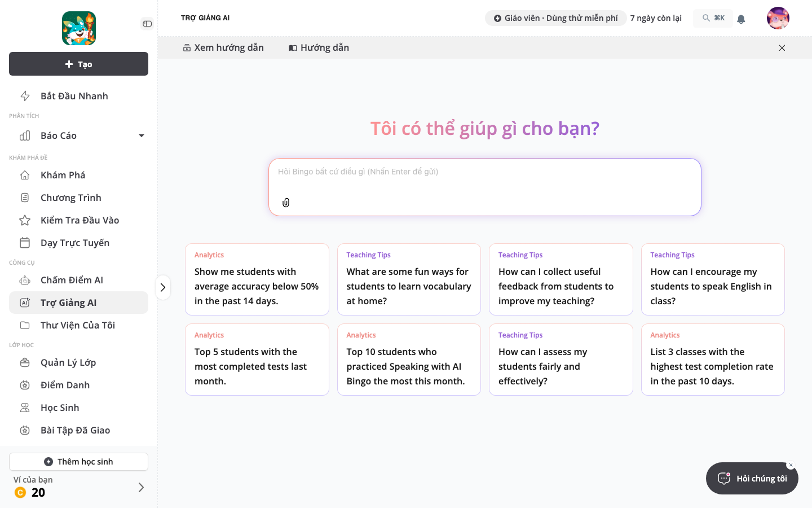This screenshot has width=812, height=508.
Task: Click the paperclip attachment icon
Action: 286,203
